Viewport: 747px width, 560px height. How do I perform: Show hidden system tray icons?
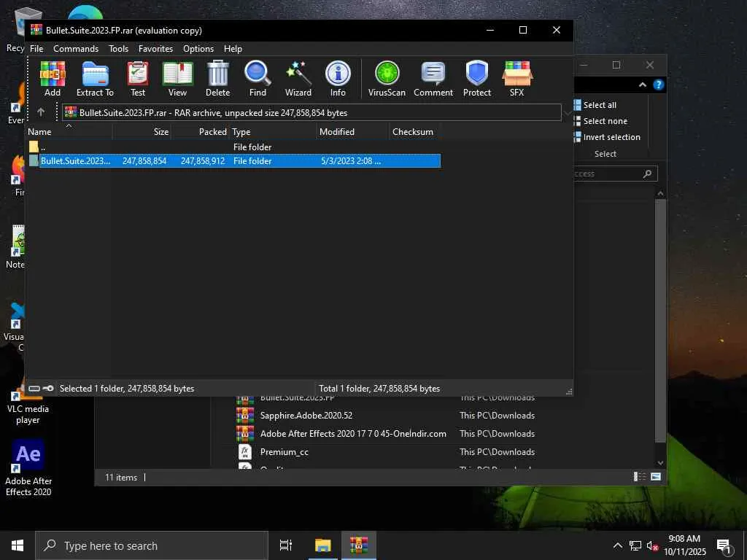617,545
